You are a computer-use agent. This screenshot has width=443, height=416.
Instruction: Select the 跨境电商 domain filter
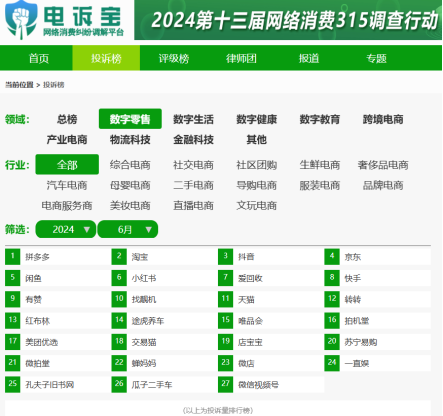coord(383,119)
